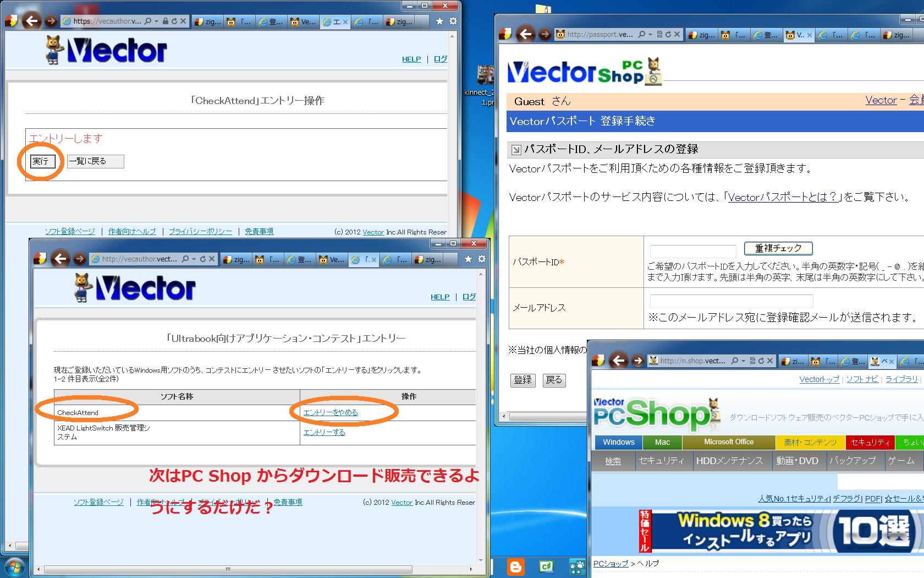Open the favorites star in the CheckAttend entry window
924x578 pixels.
439,21
